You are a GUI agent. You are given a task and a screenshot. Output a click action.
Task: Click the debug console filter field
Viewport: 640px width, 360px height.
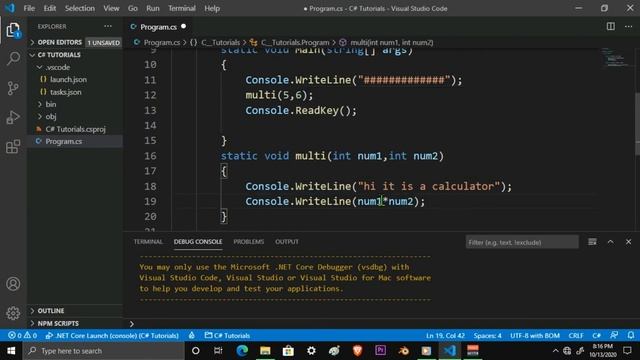(522, 242)
